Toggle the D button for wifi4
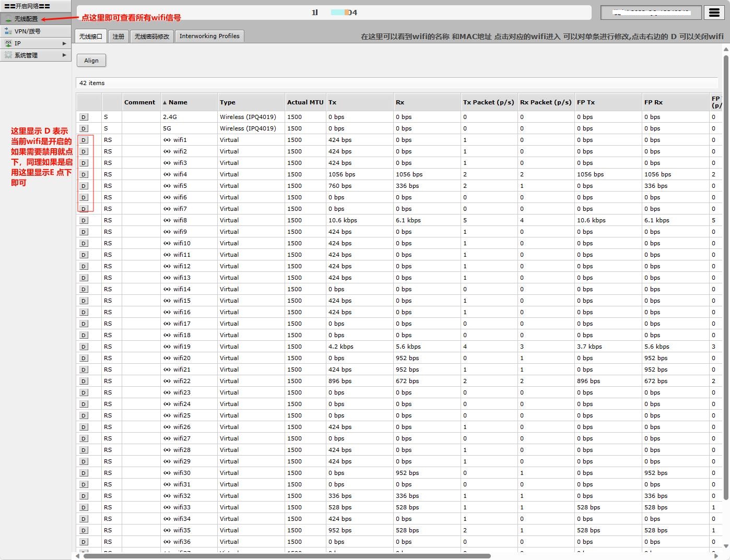This screenshot has width=730, height=560. [84, 174]
